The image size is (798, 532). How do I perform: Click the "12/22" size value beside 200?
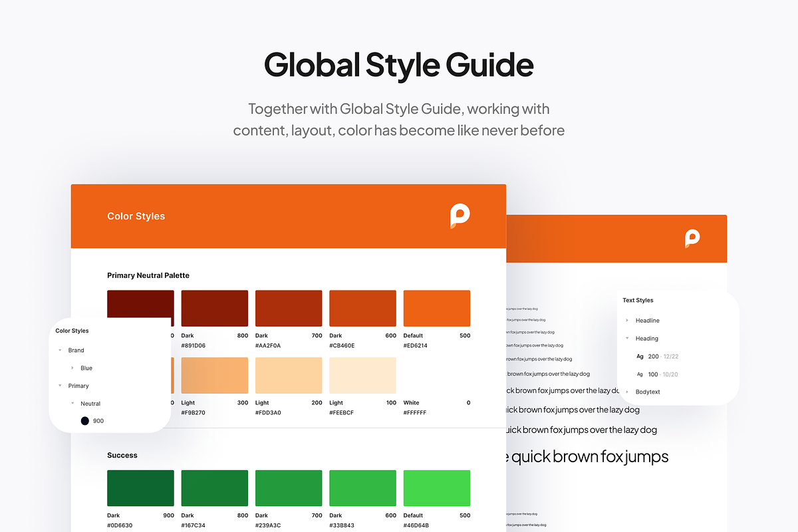pos(671,356)
